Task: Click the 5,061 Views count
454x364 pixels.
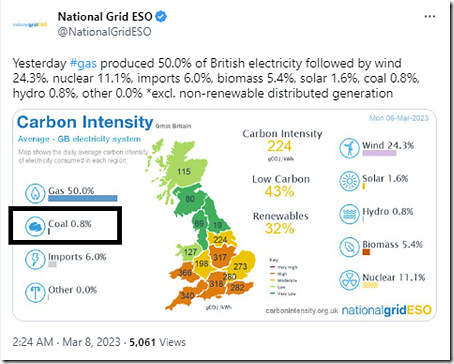Action: click(157, 342)
